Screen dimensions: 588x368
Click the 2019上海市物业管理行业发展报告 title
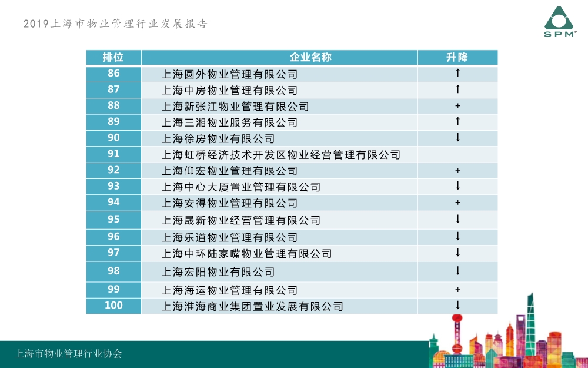[116, 24]
